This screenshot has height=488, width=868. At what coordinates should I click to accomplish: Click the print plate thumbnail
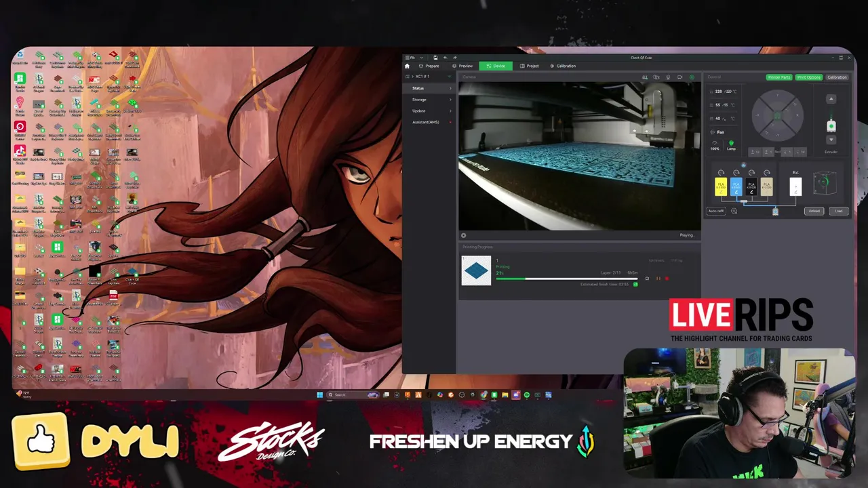pos(476,270)
